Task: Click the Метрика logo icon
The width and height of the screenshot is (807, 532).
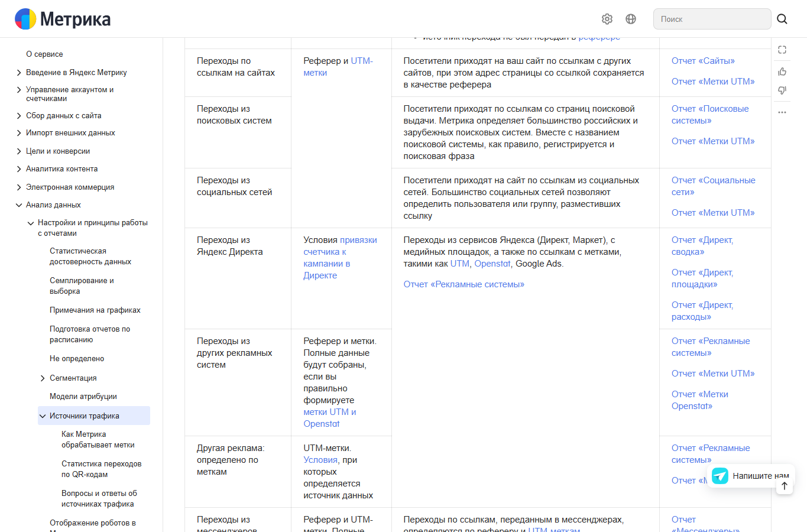Action: point(25,19)
